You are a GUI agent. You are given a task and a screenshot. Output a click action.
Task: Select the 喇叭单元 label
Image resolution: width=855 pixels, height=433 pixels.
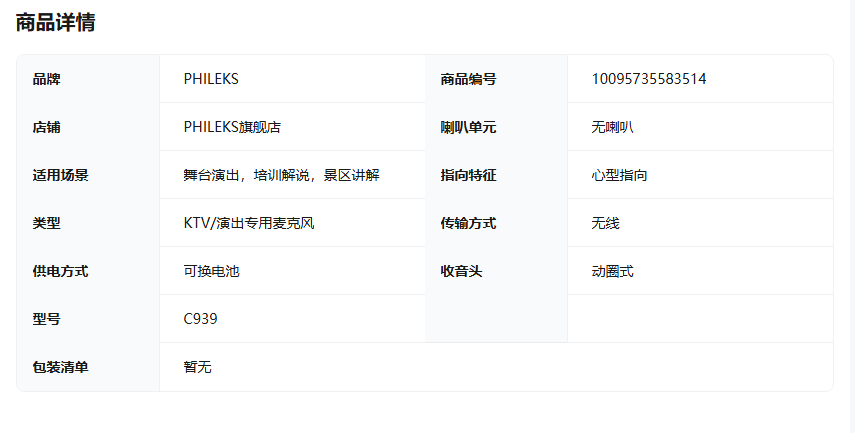tap(468, 127)
